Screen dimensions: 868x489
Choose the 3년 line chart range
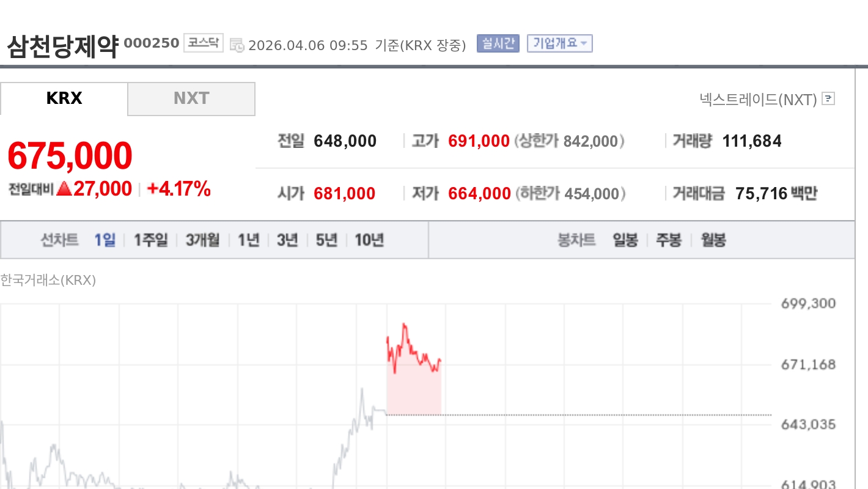pos(287,240)
